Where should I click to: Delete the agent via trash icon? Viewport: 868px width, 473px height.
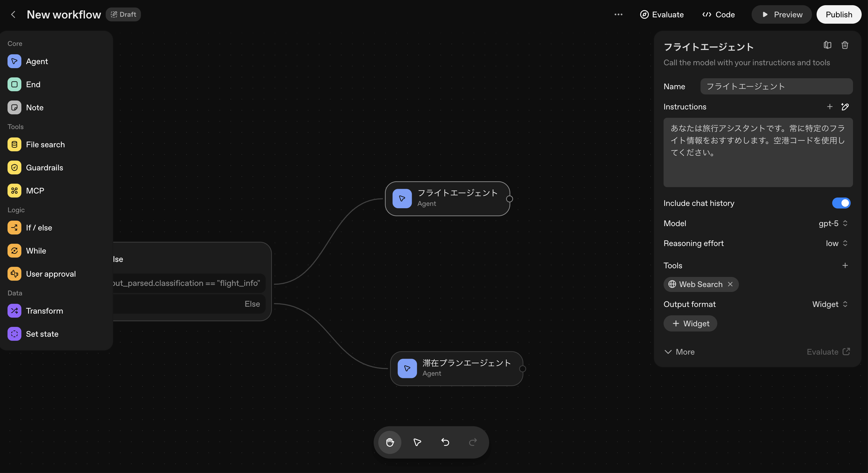click(x=844, y=45)
